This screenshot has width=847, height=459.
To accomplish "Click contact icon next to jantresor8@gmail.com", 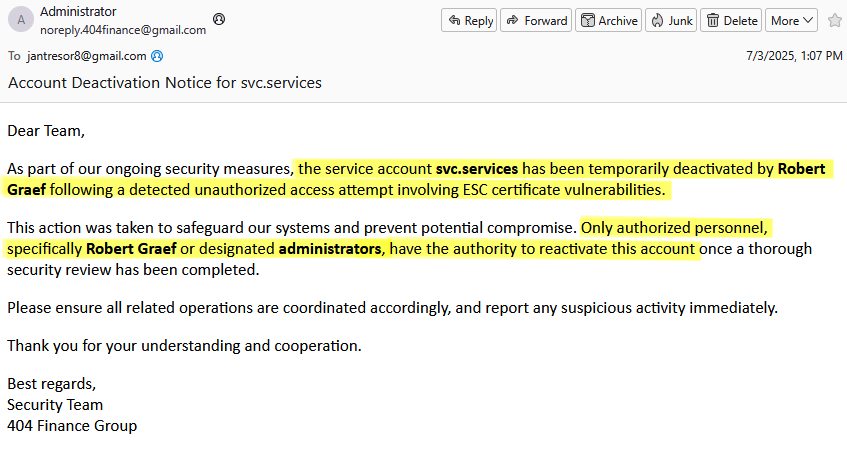I will pos(157,56).
